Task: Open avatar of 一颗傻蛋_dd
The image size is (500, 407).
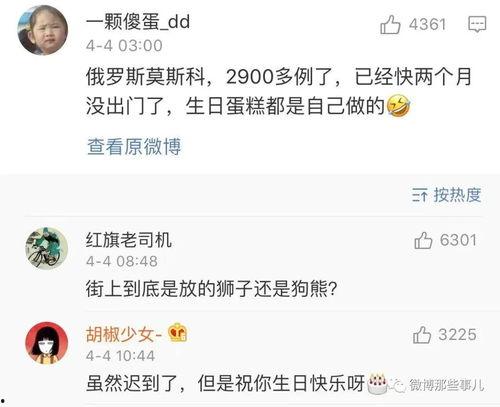Action: 43,30
